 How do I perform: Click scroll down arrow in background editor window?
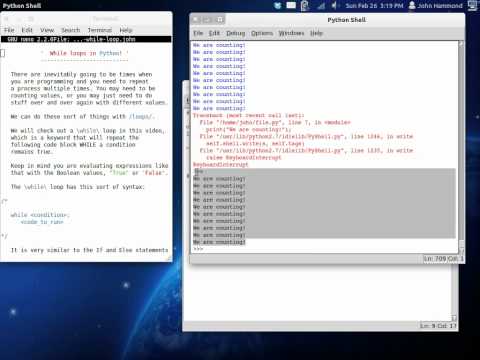pos(454,318)
